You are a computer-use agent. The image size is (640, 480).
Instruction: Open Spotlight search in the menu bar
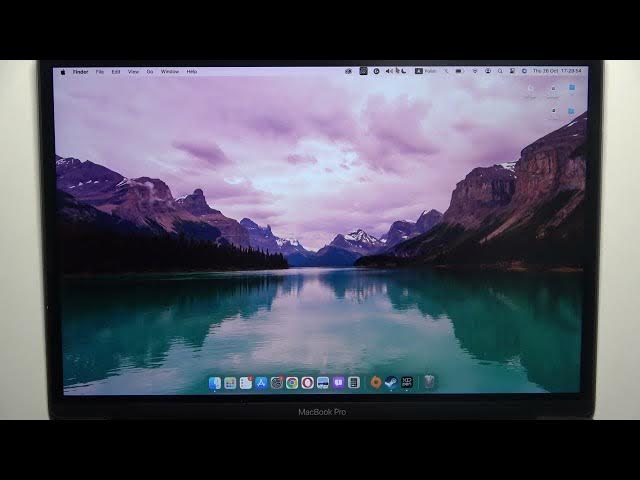tap(500, 71)
